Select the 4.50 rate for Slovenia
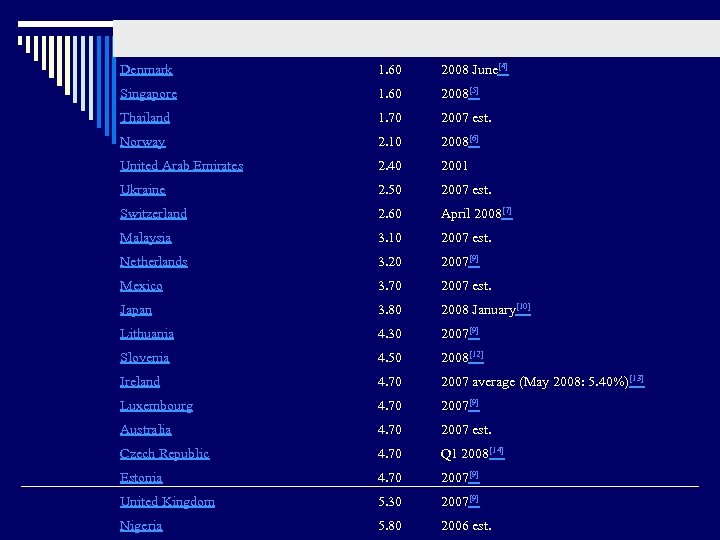The height and width of the screenshot is (540, 720). pos(390,358)
